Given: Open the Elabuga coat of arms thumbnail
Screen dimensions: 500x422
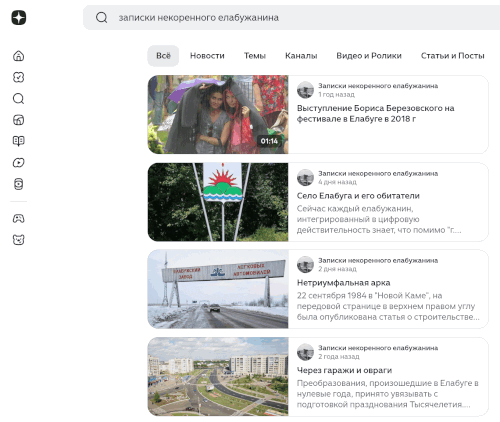Looking at the screenshot, I should [218, 202].
